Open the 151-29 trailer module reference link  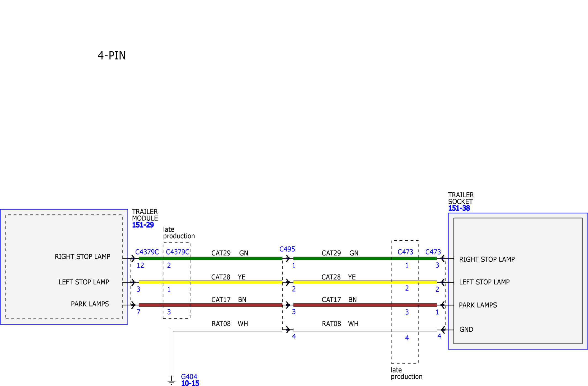click(143, 225)
